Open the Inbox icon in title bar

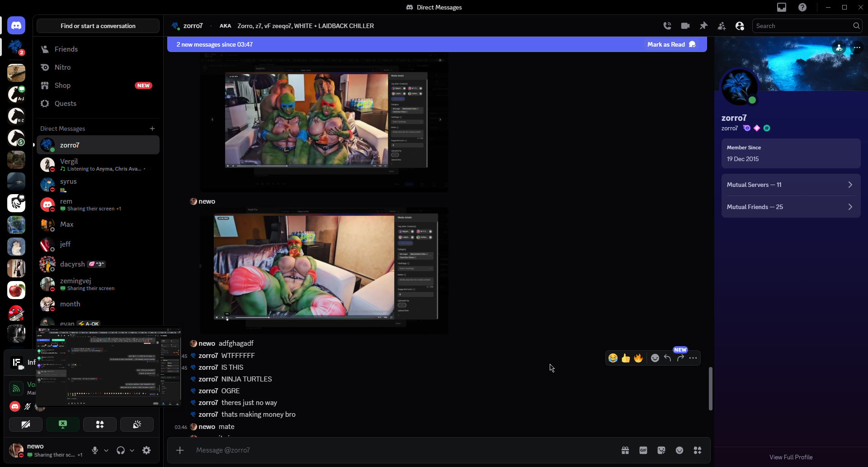pyautogui.click(x=782, y=7)
